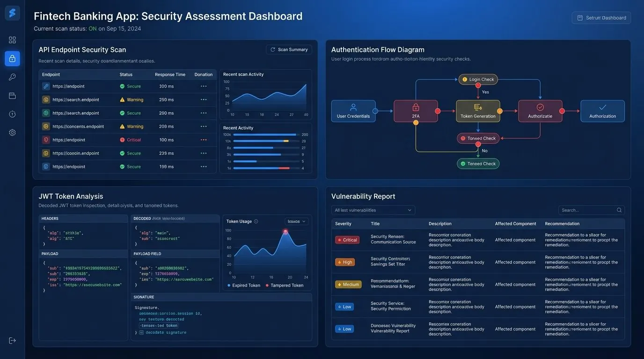Click the Setrurr Dashboard button
This screenshot has height=359, width=644.
(601, 18)
